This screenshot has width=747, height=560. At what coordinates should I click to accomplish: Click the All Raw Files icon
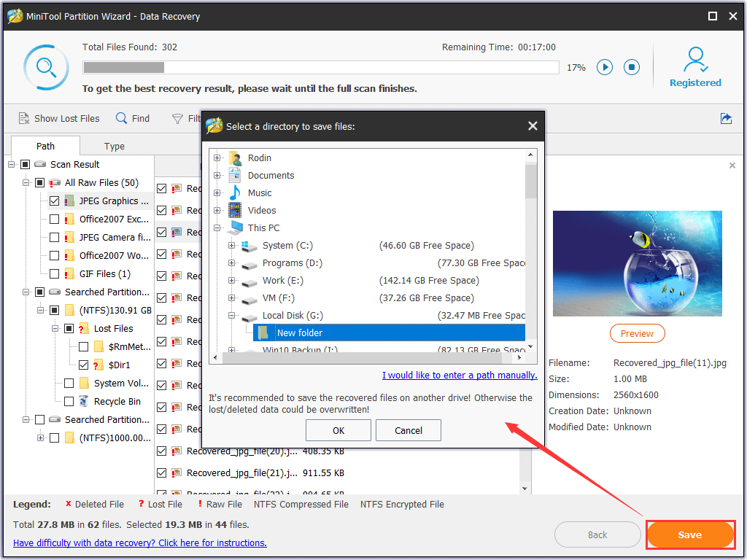(x=55, y=183)
